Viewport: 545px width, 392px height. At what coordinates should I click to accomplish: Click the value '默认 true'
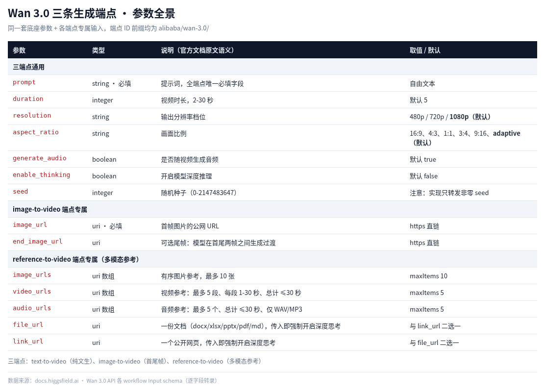[x=422, y=160]
